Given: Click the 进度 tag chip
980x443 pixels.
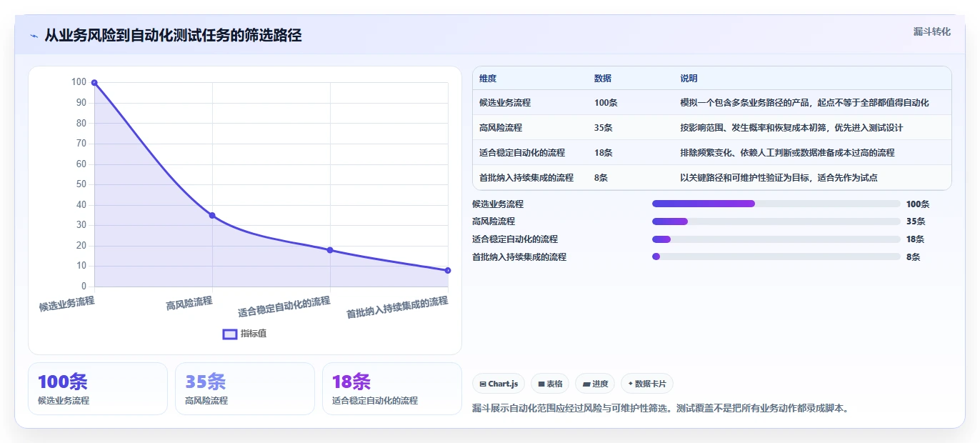Looking at the screenshot, I should (x=595, y=384).
